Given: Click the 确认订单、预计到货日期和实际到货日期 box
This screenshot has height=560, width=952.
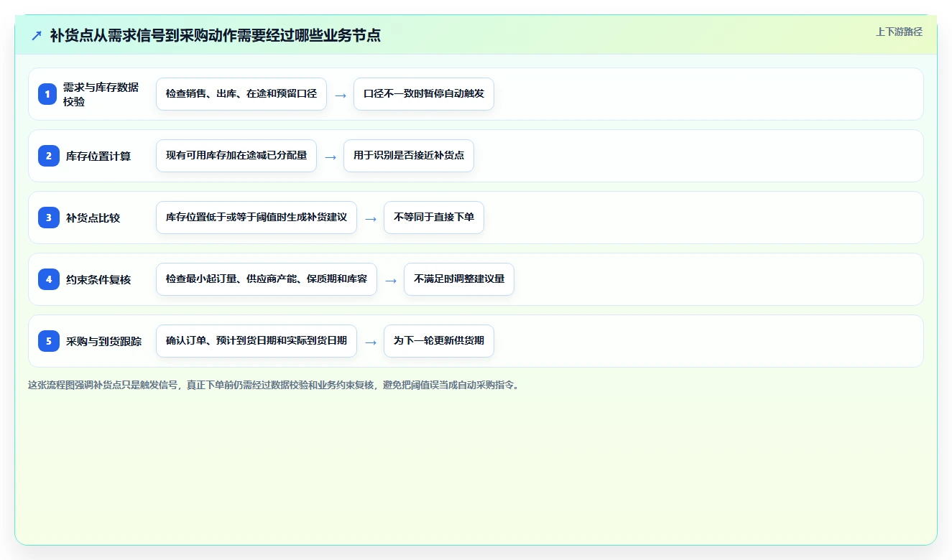Looking at the screenshot, I should (x=257, y=341).
